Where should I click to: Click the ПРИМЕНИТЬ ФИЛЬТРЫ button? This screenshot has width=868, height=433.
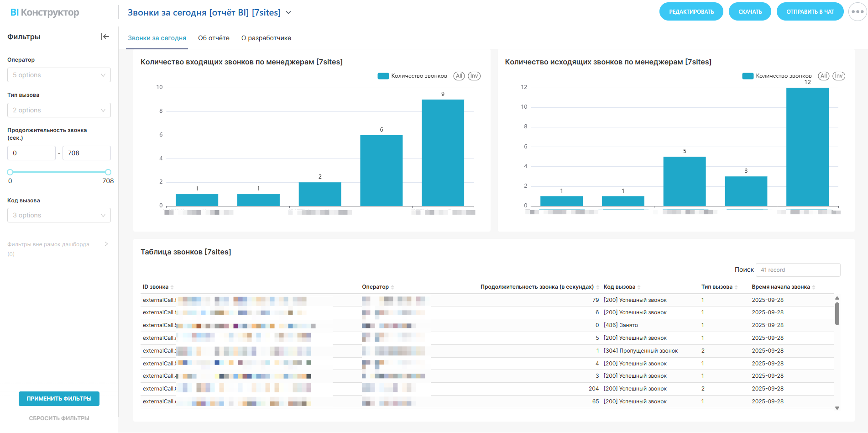(59, 399)
